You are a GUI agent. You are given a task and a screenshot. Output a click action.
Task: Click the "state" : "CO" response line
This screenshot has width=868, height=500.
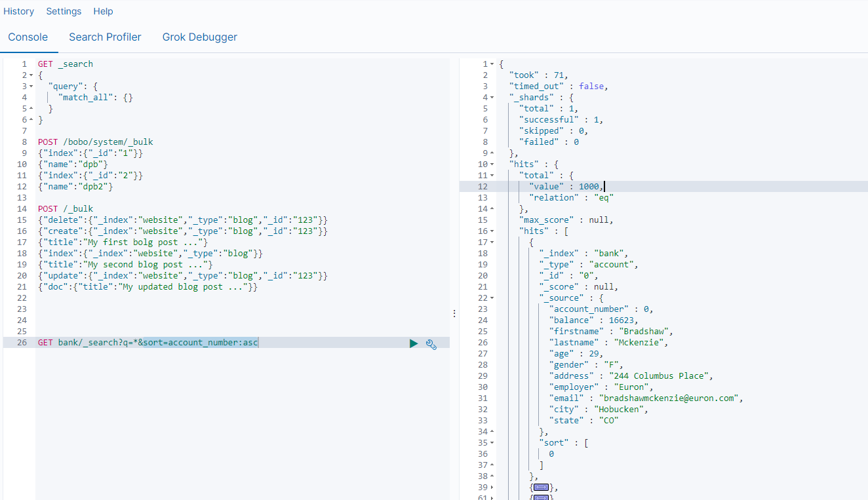coord(584,421)
